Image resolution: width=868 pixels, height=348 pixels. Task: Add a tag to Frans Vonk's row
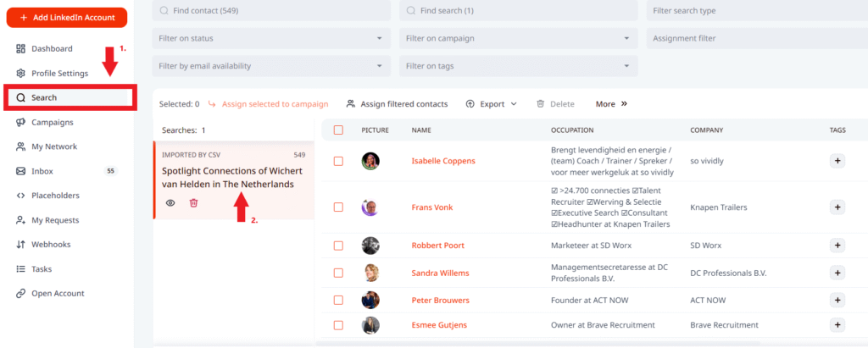(837, 207)
